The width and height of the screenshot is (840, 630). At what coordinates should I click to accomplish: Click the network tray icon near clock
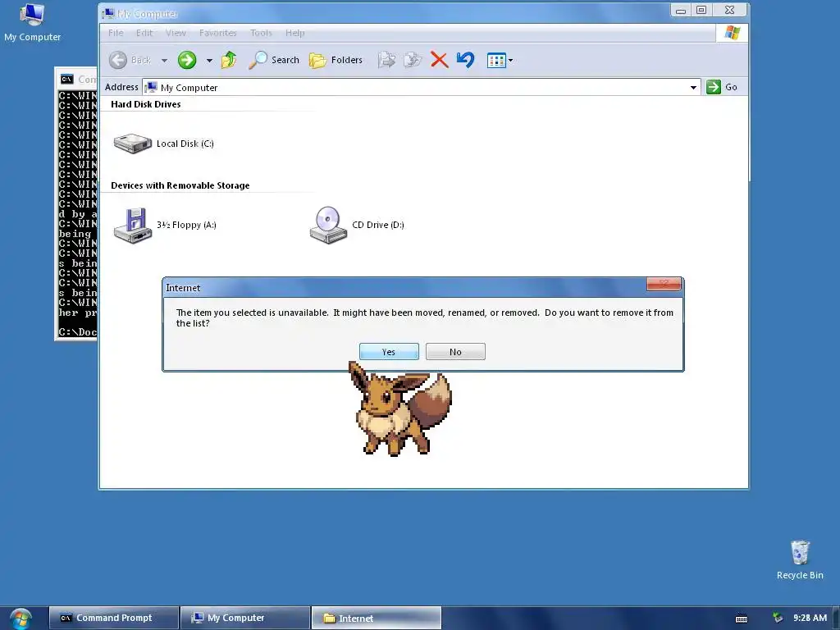pos(778,618)
